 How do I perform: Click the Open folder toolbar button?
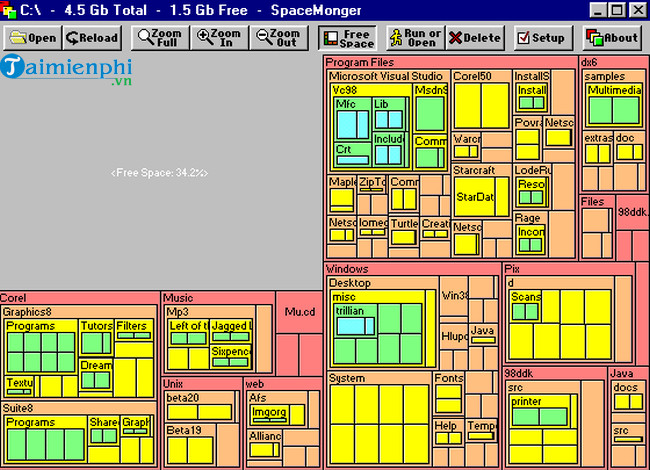(31, 38)
